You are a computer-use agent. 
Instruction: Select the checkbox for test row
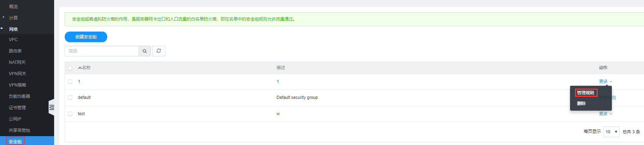coord(70,114)
